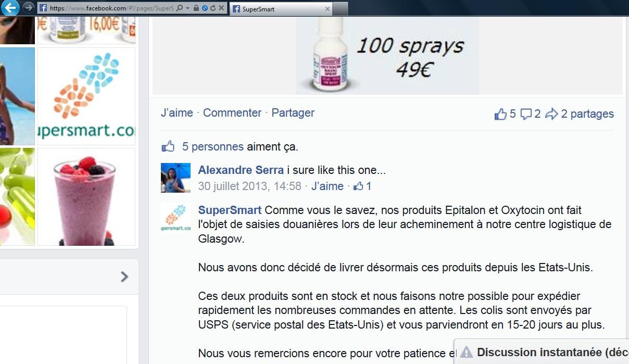Open the berry smoothie photo thumbnail
Viewport: 629px width, 364px height.
click(86, 197)
